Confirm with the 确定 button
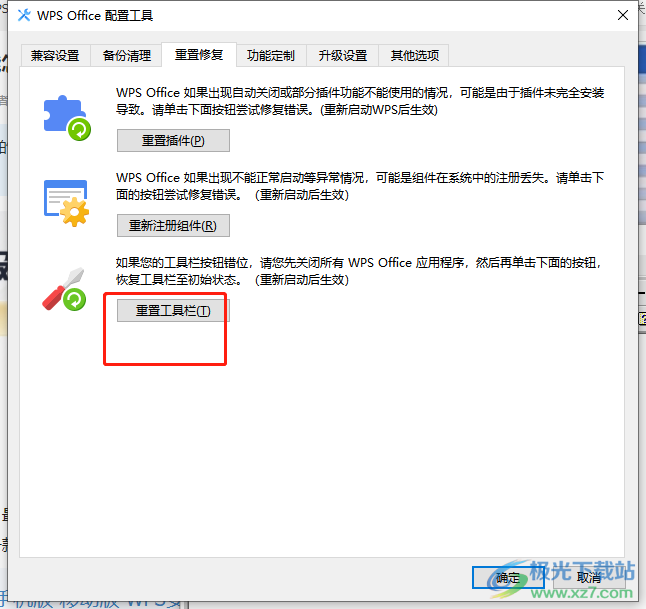Image resolution: width=646 pixels, height=609 pixels. pyautogui.click(x=508, y=578)
